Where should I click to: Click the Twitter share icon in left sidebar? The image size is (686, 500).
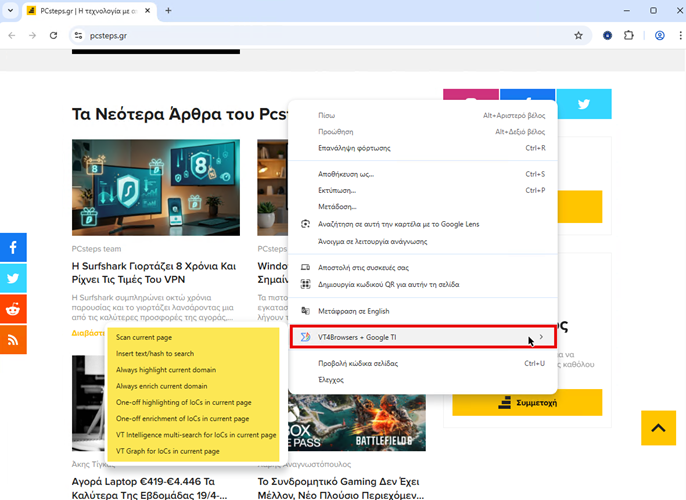(13, 278)
